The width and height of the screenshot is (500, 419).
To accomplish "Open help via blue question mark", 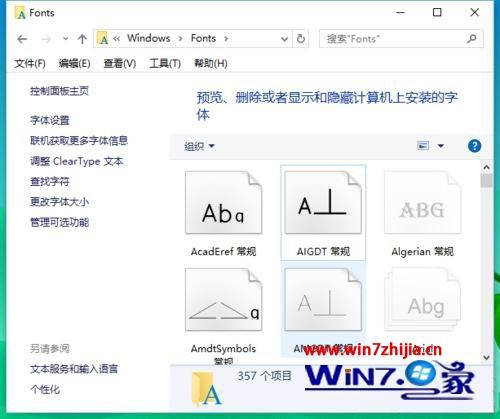I will (474, 146).
